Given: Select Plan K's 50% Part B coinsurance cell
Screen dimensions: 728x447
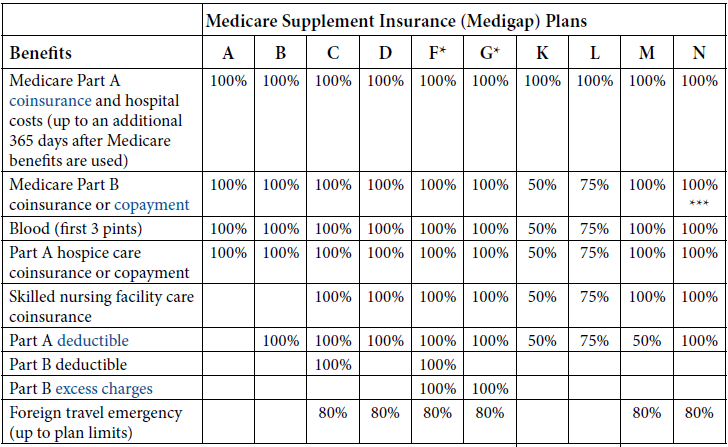Looking at the screenshot, I should click(542, 185).
